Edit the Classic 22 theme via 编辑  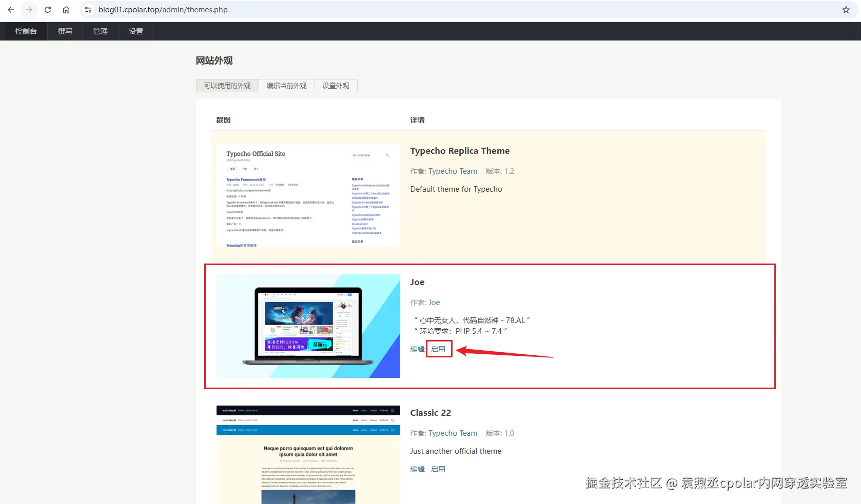point(417,469)
